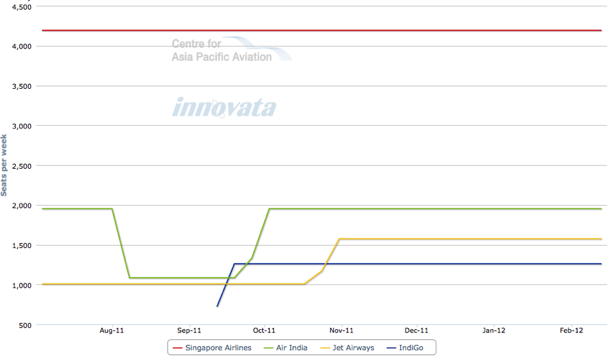
Task: Click the Oct-11 axis label
Action: pos(264,330)
